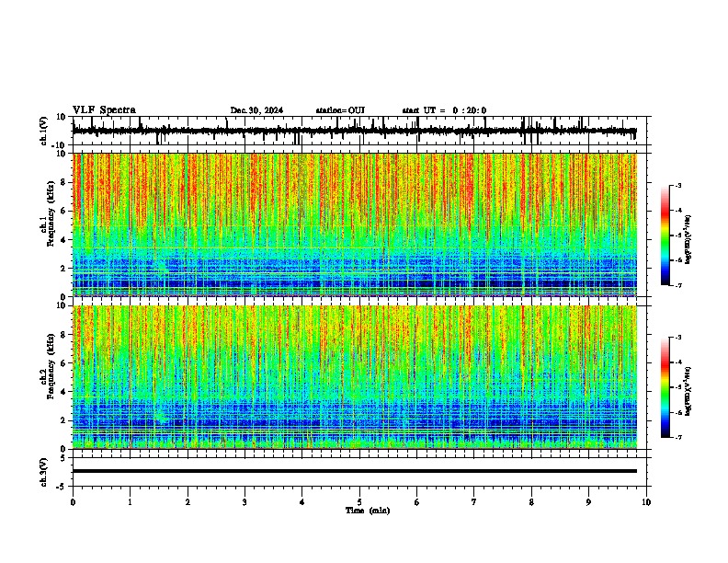This screenshot has height=563, width=728.
Task: Select the 'start UT = 0 : 20: 0' text
Action: click(x=444, y=110)
